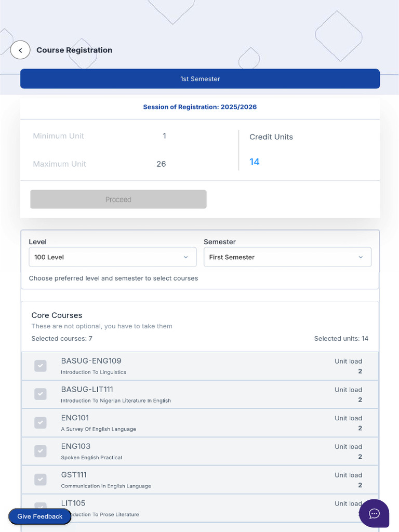Select the 1st Semester tab bar
The width and height of the screenshot is (399, 532).
200,79
